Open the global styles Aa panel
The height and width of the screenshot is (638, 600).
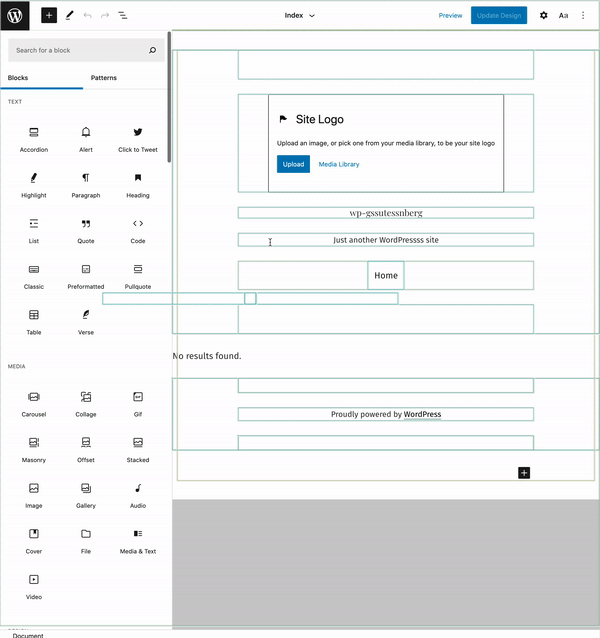563,15
